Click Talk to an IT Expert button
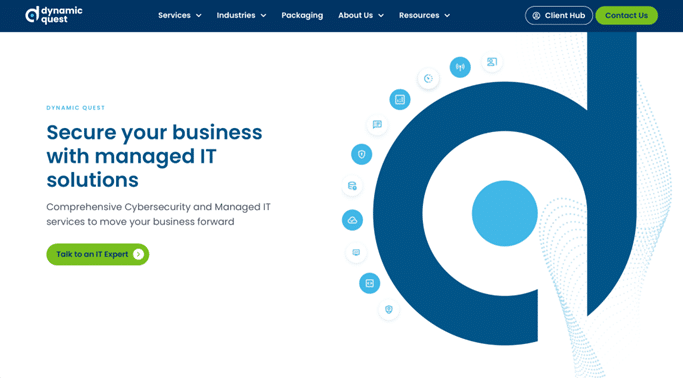This screenshot has width=683, height=378. 98,254
